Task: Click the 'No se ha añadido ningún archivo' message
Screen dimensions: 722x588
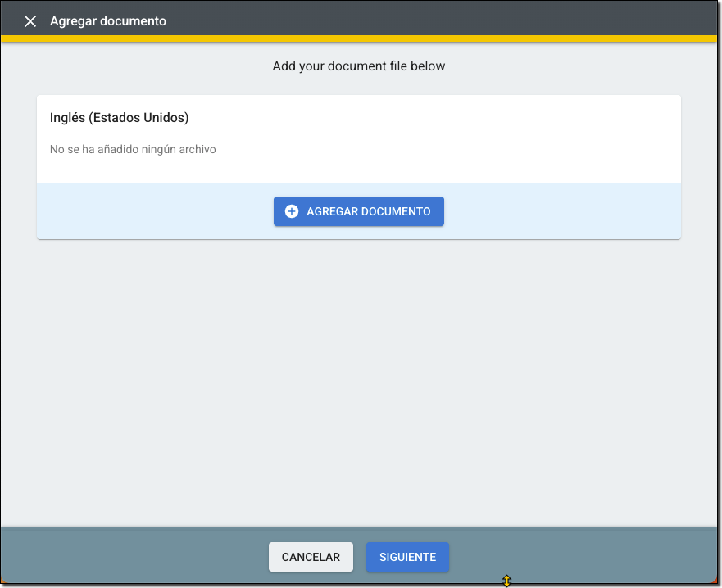Action: pyautogui.click(x=133, y=150)
